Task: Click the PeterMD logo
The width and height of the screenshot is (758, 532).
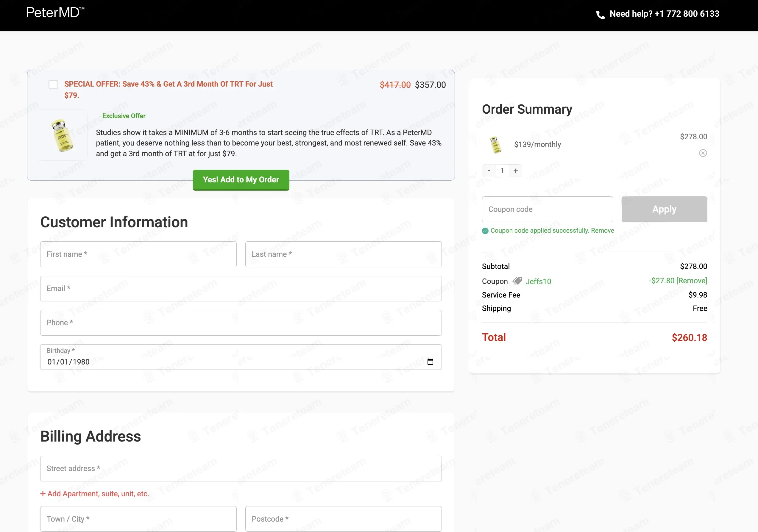Action: pos(55,12)
